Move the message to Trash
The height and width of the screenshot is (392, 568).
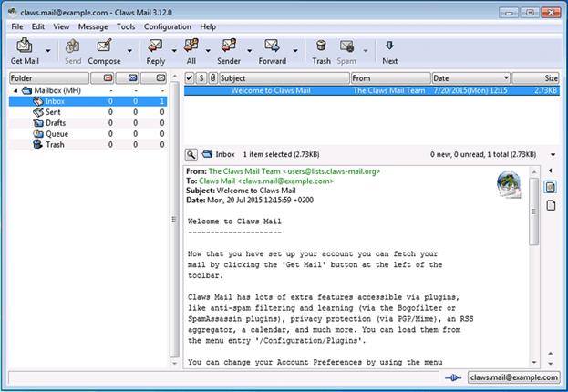pyautogui.click(x=321, y=51)
